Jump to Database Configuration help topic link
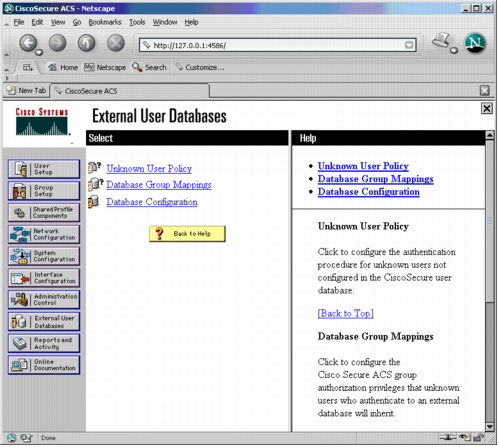The width and height of the screenshot is (499, 447). pyautogui.click(x=368, y=192)
